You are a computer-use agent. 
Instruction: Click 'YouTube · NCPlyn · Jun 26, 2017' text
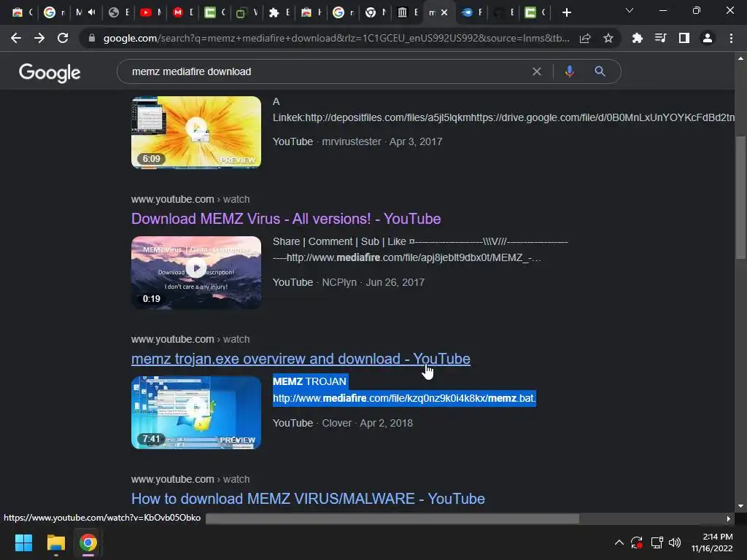pyautogui.click(x=348, y=282)
